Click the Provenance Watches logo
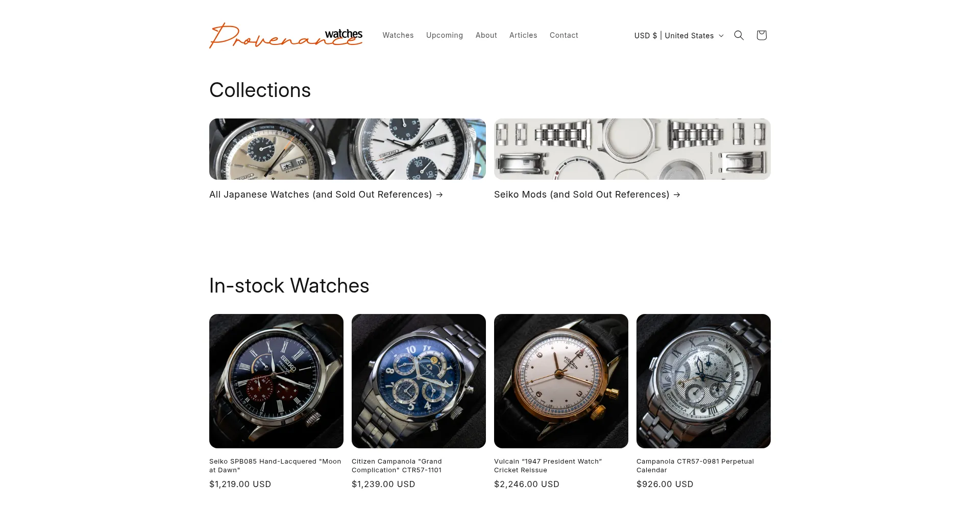This screenshot has width=980, height=507. tap(286, 35)
